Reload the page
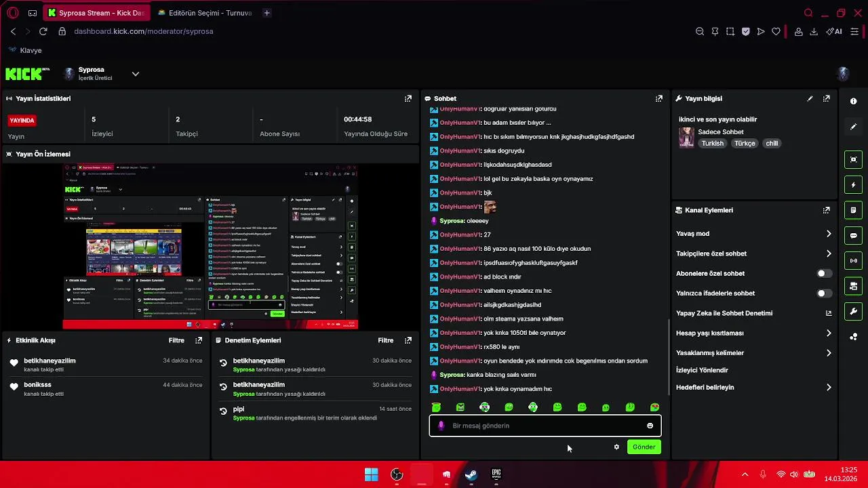868x488 pixels. tap(43, 31)
